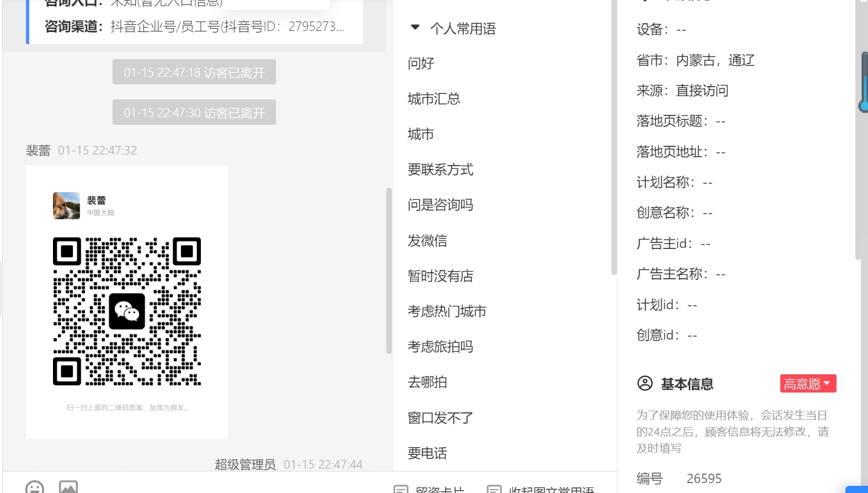Screen dimensions: 868x493
Task: Click the 广告主名称 field
Action: click(x=681, y=274)
